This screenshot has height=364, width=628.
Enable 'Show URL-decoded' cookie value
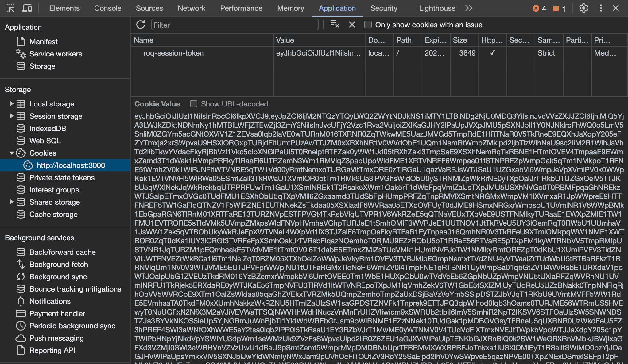tap(194, 103)
